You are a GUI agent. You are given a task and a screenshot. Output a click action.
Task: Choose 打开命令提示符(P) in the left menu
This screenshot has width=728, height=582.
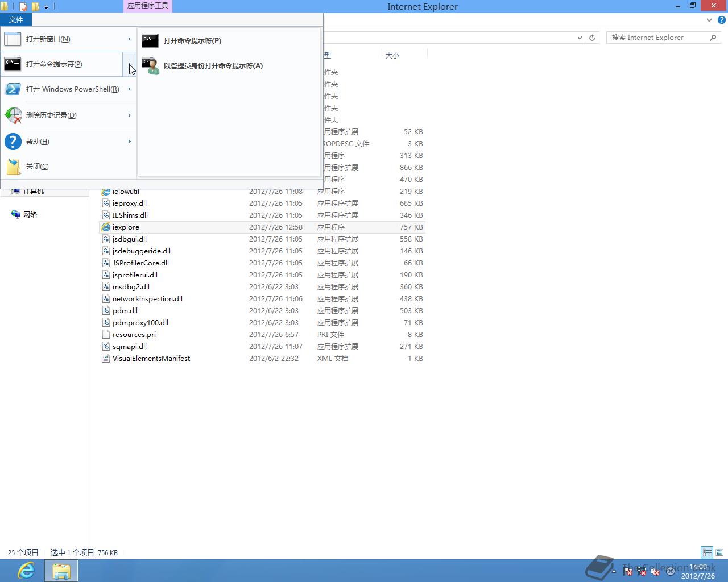click(61, 64)
